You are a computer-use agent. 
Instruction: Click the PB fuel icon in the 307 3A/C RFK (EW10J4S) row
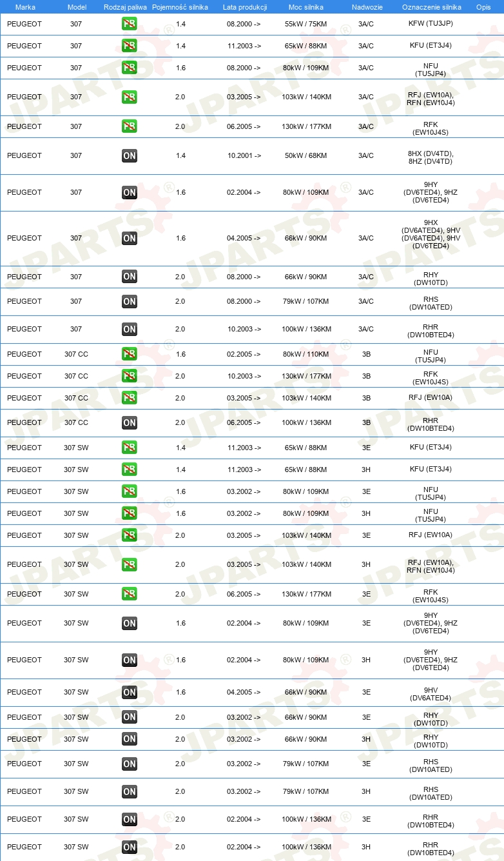(130, 126)
